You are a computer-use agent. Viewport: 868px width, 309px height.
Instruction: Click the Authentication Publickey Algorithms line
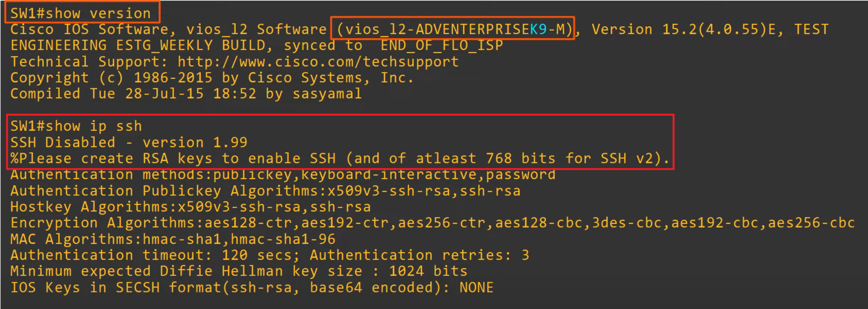(265, 191)
